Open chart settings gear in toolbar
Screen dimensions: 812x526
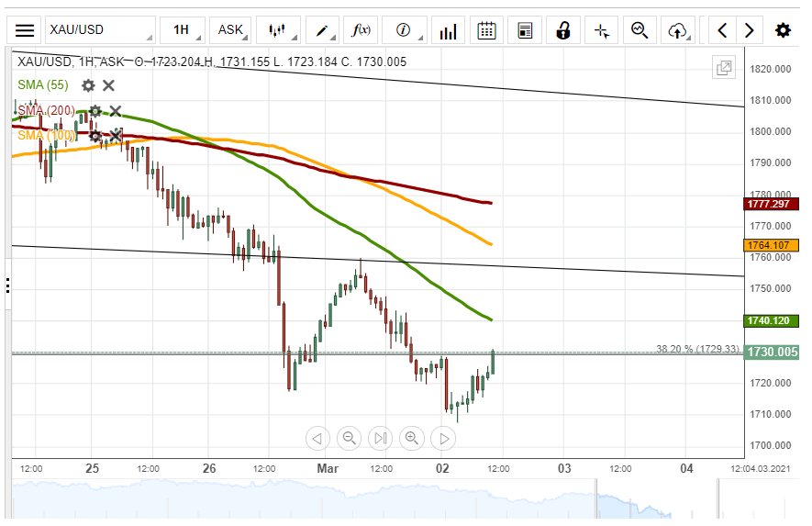click(x=783, y=30)
